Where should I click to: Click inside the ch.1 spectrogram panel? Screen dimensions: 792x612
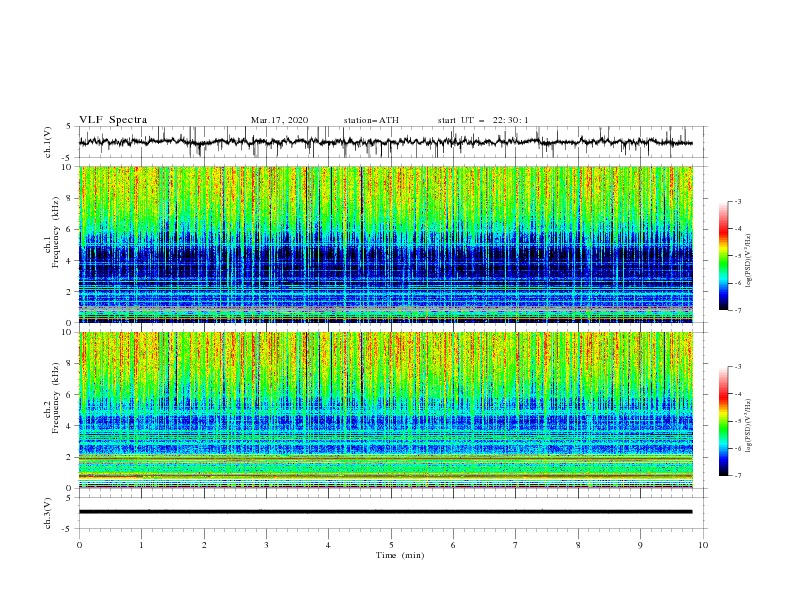(x=385, y=244)
